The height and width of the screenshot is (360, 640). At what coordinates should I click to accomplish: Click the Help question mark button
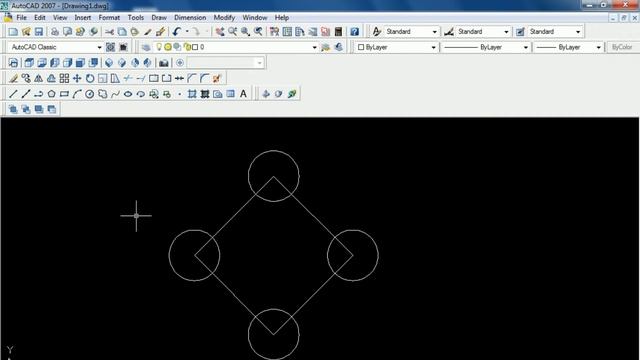[x=354, y=32]
